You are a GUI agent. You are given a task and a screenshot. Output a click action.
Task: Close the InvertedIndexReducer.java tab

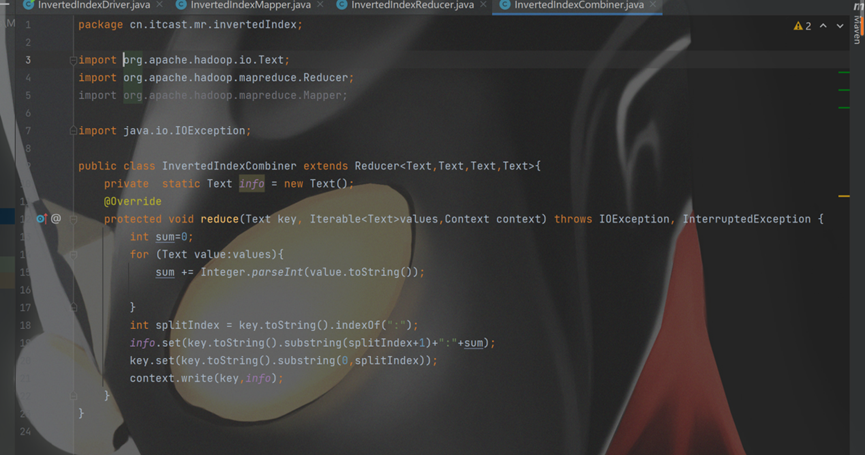[x=483, y=5]
